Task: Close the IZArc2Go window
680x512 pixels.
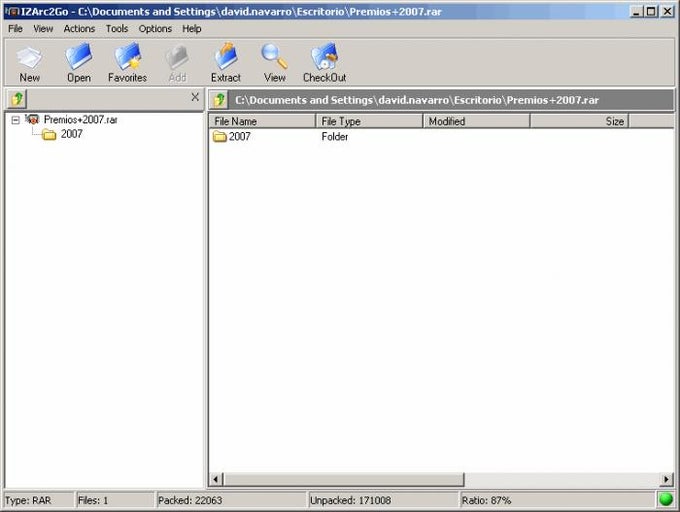Action: (x=667, y=12)
